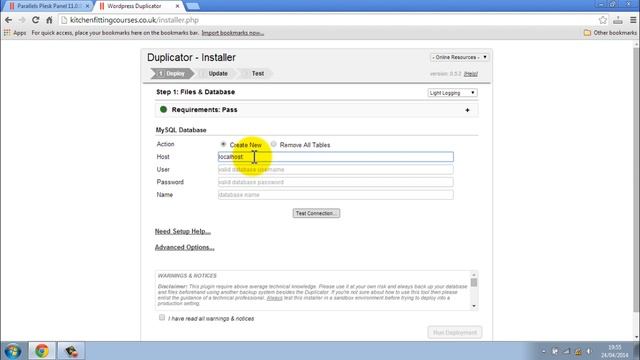Click the Chrome taskbar icon
The height and width of the screenshot is (360, 640).
click(42, 351)
